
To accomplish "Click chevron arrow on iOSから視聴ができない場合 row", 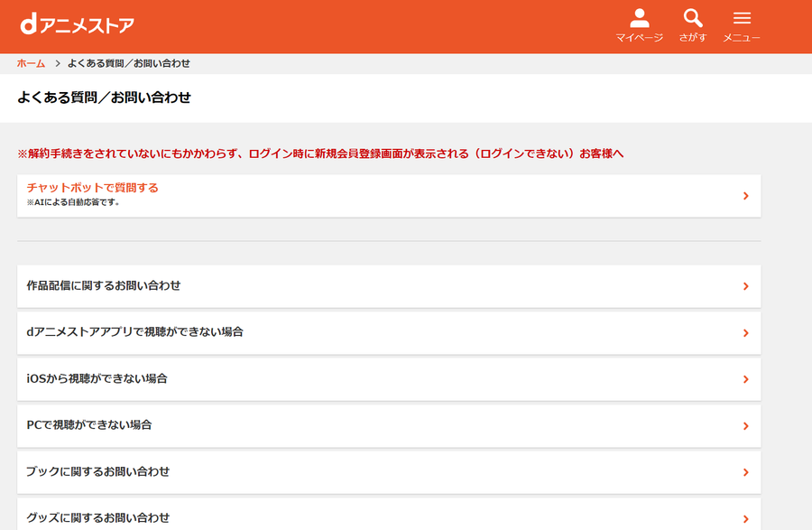I will coord(746,380).
